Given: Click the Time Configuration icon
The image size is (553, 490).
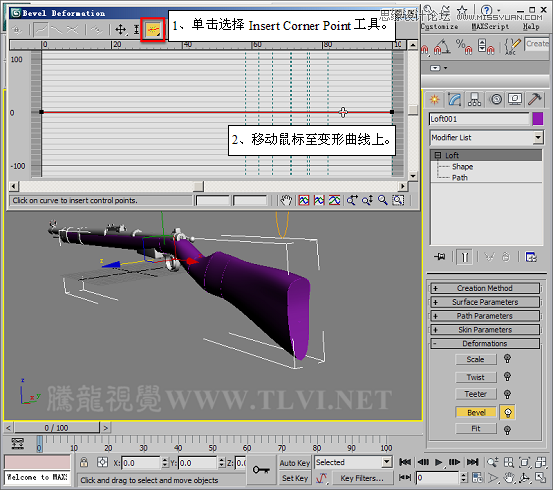Looking at the screenshot, I should point(477,478).
